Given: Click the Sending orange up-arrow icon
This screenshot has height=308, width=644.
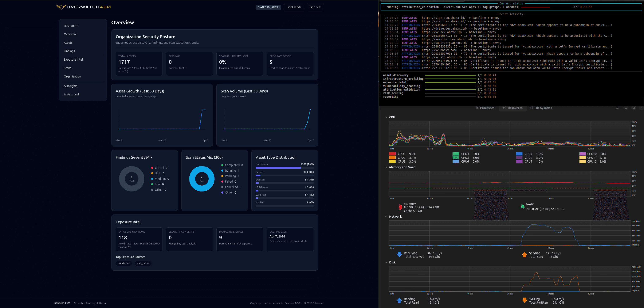Looking at the screenshot, I should pyautogui.click(x=524, y=255).
